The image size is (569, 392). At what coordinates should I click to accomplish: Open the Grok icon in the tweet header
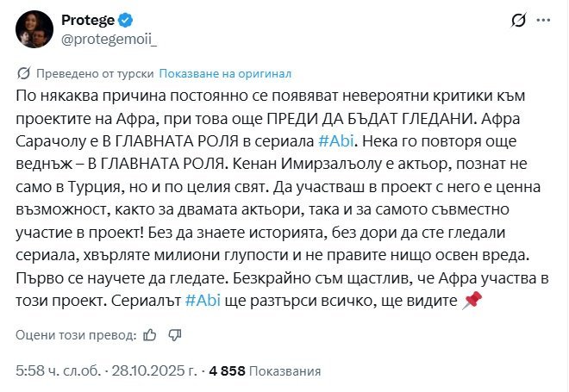tap(519, 21)
